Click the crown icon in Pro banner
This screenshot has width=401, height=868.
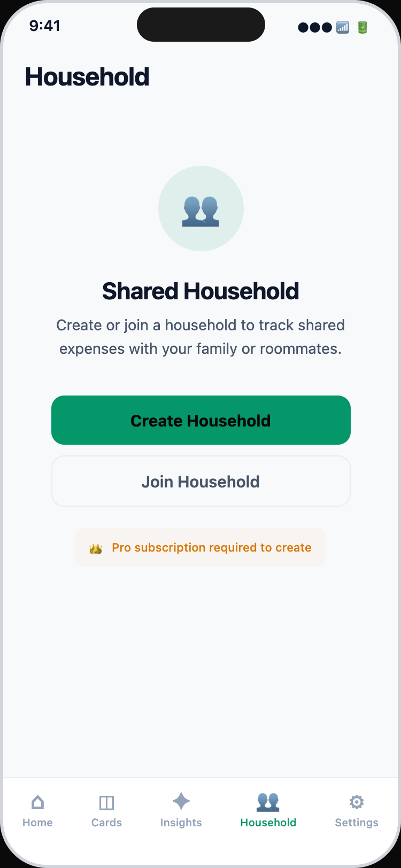tap(96, 548)
